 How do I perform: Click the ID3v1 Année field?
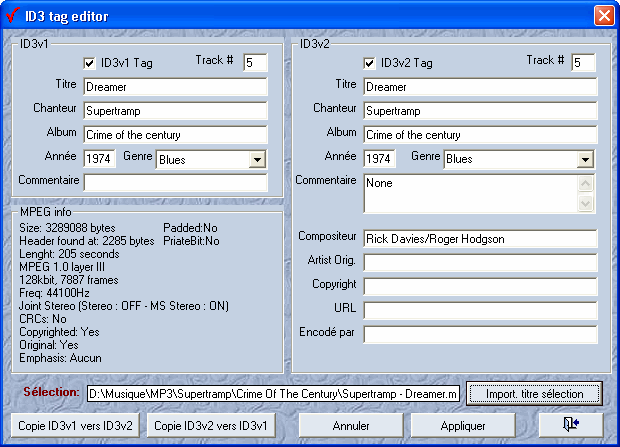click(x=99, y=159)
